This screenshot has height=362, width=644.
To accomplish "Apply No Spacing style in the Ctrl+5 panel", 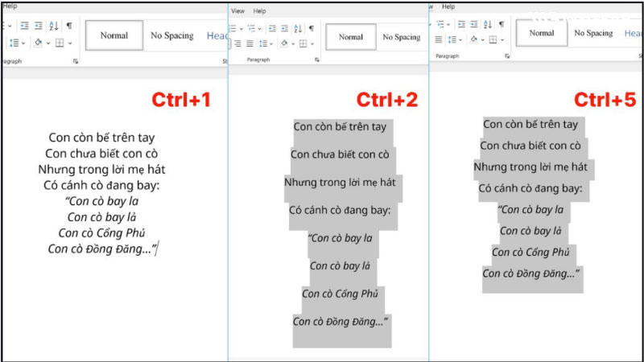I will pyautogui.click(x=593, y=33).
